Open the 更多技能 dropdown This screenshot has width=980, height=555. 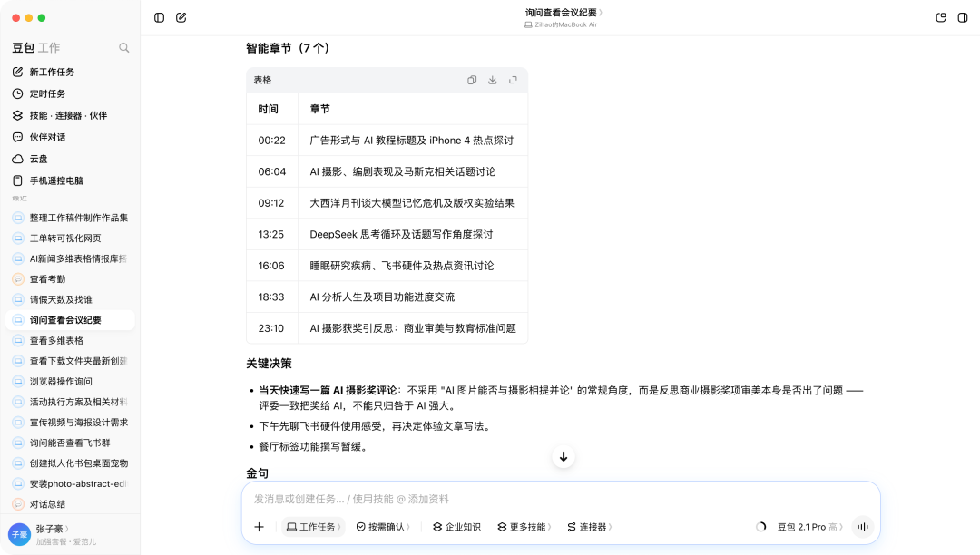524,527
